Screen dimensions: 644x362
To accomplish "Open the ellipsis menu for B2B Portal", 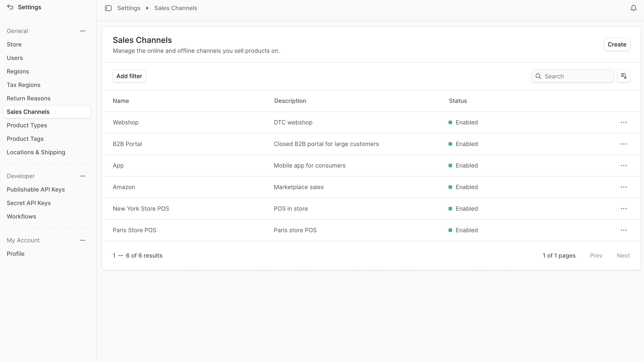I will pyautogui.click(x=624, y=144).
